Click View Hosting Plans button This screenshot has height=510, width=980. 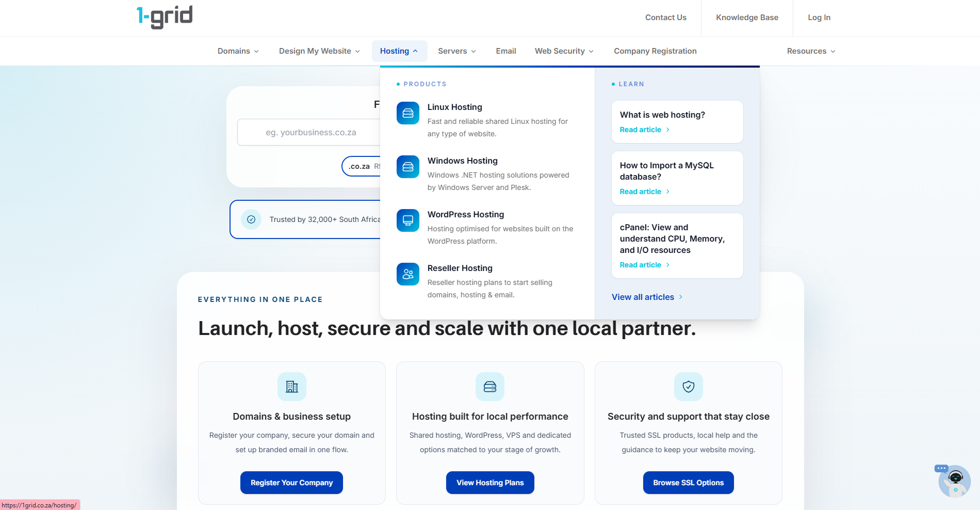pyautogui.click(x=490, y=483)
